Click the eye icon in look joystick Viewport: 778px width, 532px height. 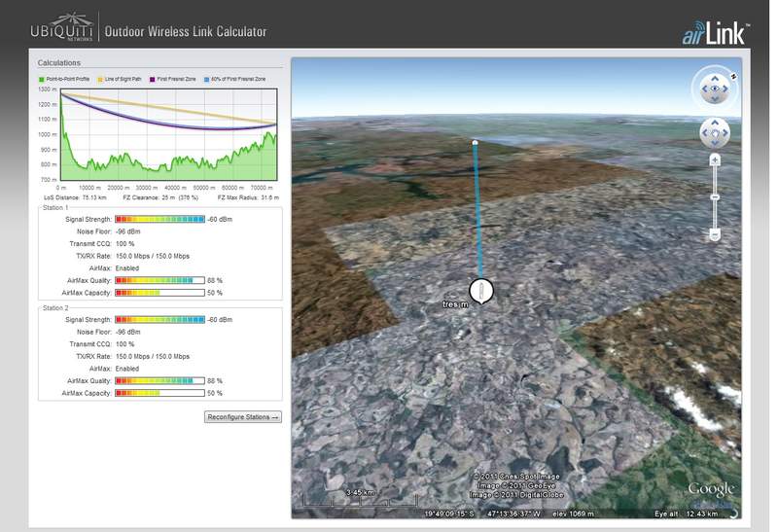click(715, 89)
